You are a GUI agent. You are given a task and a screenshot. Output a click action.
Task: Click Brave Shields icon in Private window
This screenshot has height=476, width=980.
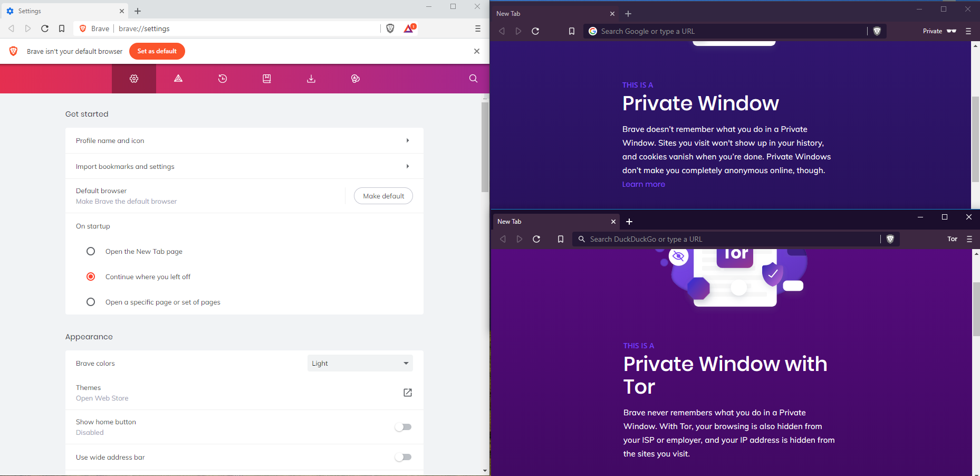(x=877, y=31)
